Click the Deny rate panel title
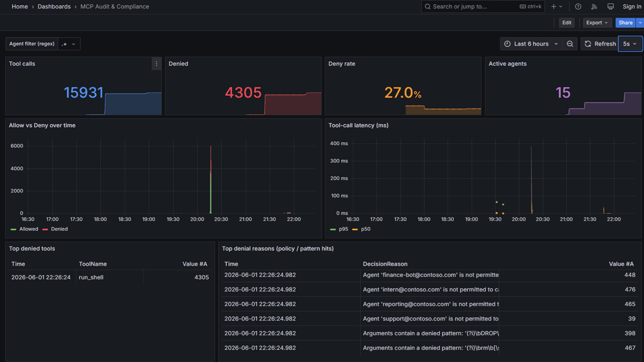 (342, 64)
